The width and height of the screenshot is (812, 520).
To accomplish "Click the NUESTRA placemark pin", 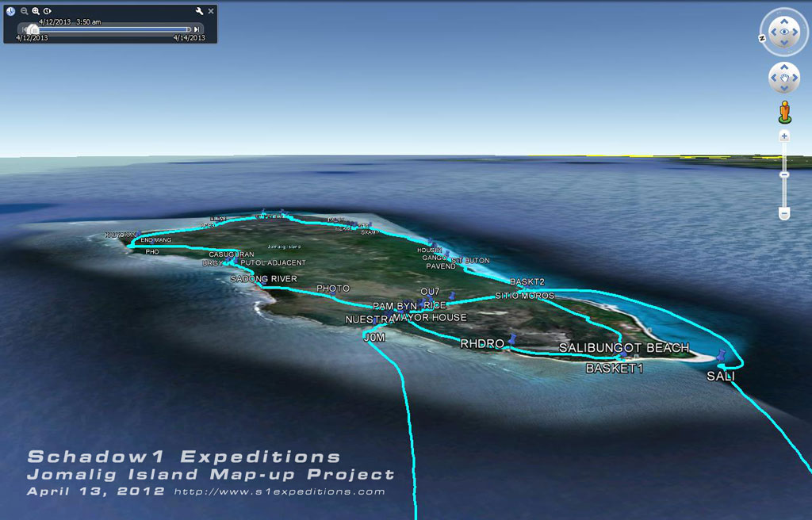I will point(374,320).
